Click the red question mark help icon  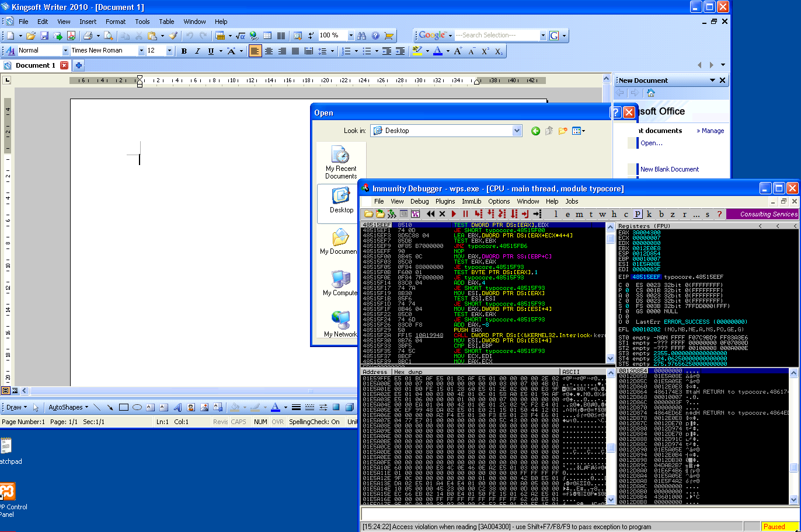(x=719, y=214)
